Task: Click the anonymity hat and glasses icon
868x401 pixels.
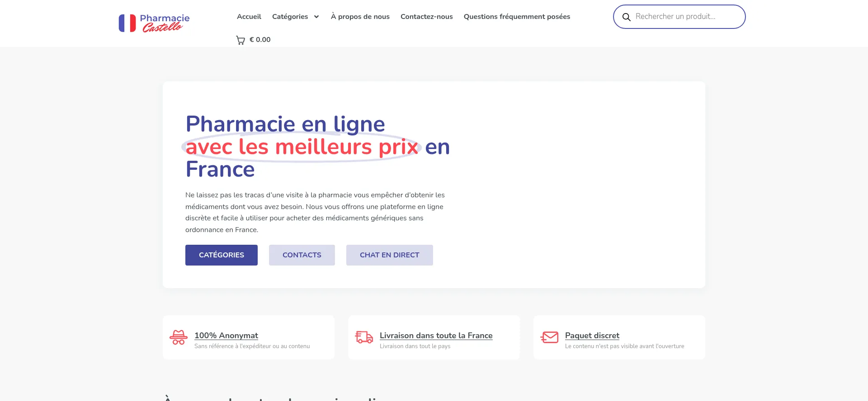Action: pos(179,337)
